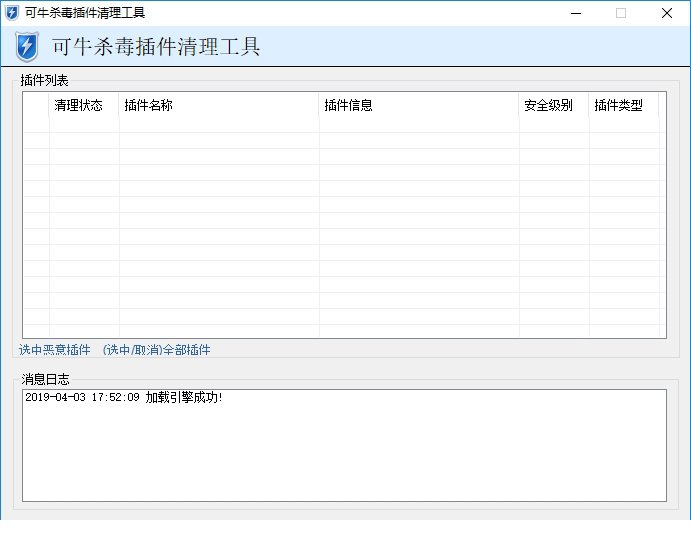Click the window title bar text
This screenshot has height=540, width=691.
[85, 13]
